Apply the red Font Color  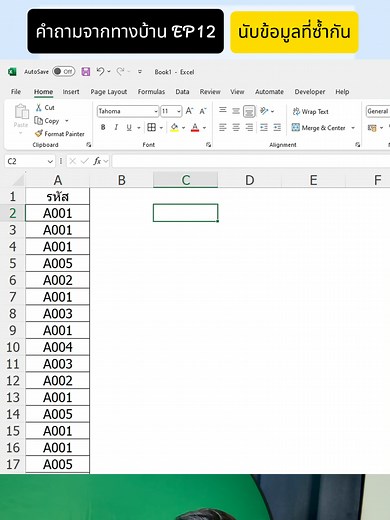pos(195,127)
